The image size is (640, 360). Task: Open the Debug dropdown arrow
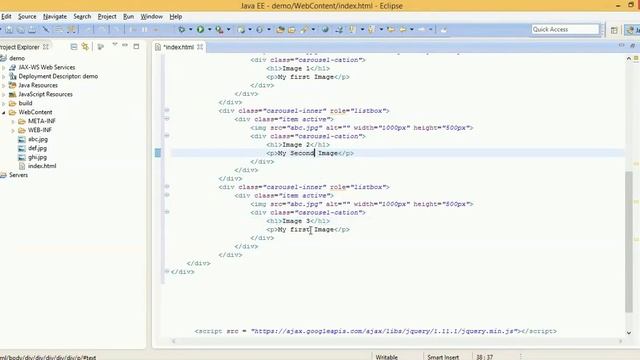coord(190,29)
